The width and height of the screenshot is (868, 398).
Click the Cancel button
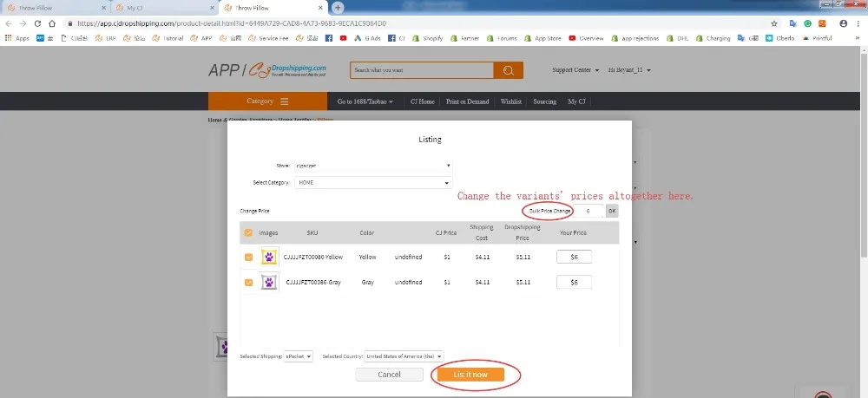[389, 375]
